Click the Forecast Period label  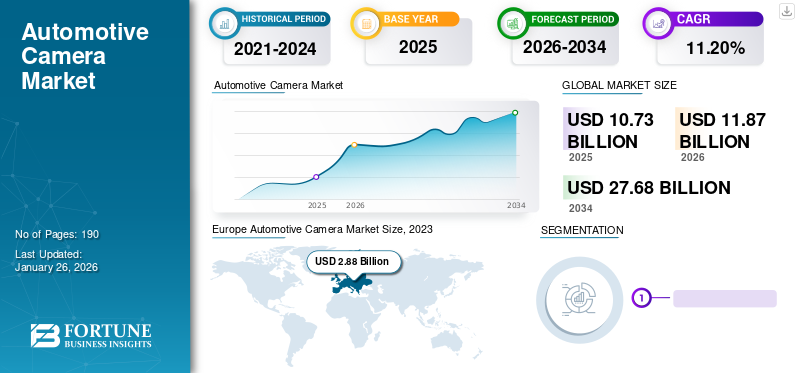(x=572, y=19)
